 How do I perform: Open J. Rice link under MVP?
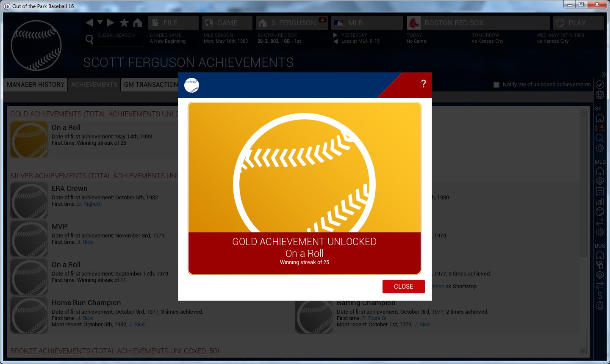tap(85, 242)
